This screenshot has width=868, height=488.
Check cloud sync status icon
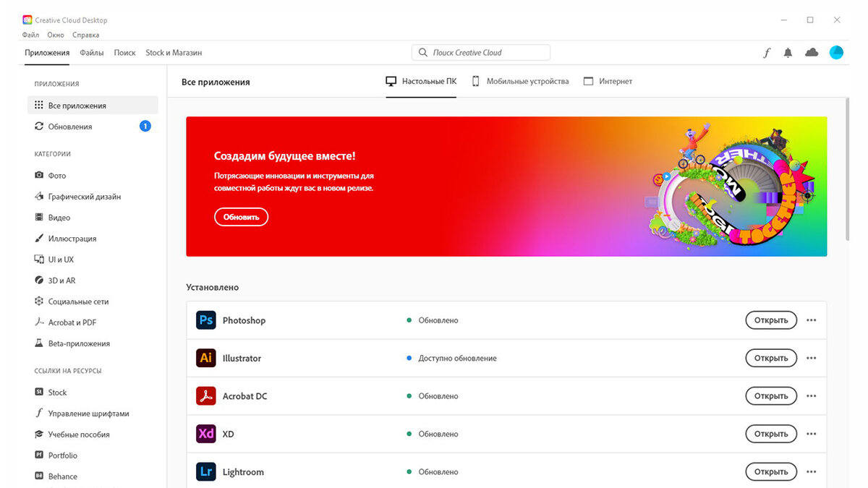812,52
